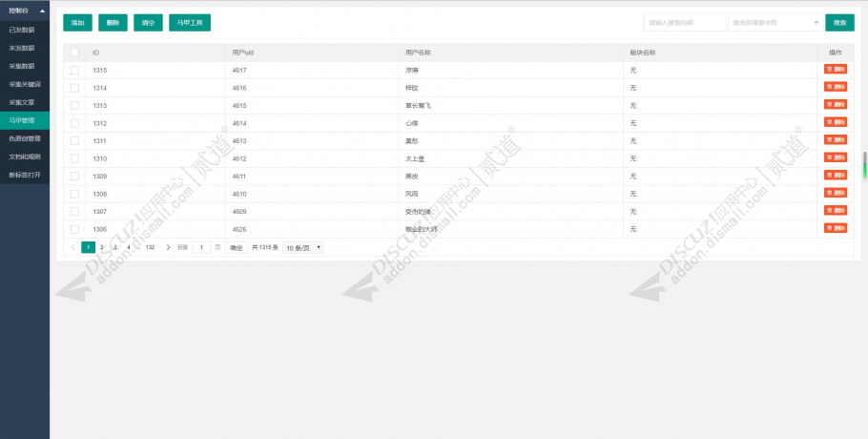Click the green 删除 button in the toolbar
Screen dimensions: 868x439
point(113,23)
